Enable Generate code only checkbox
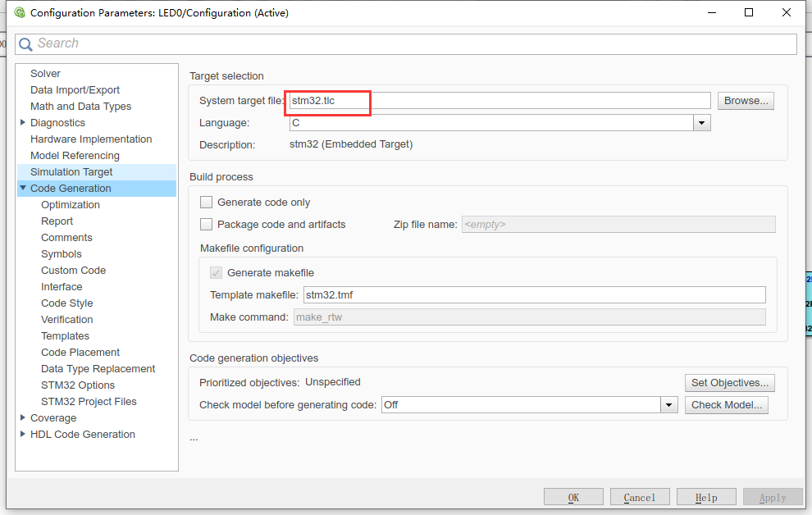 point(206,203)
